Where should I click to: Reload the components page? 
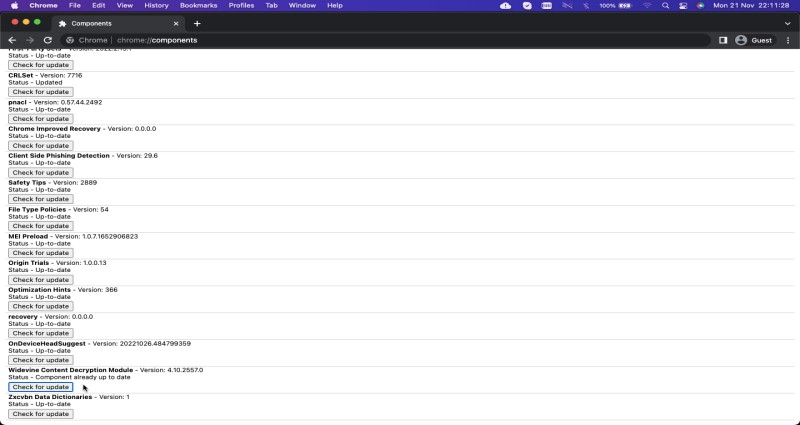click(47, 40)
